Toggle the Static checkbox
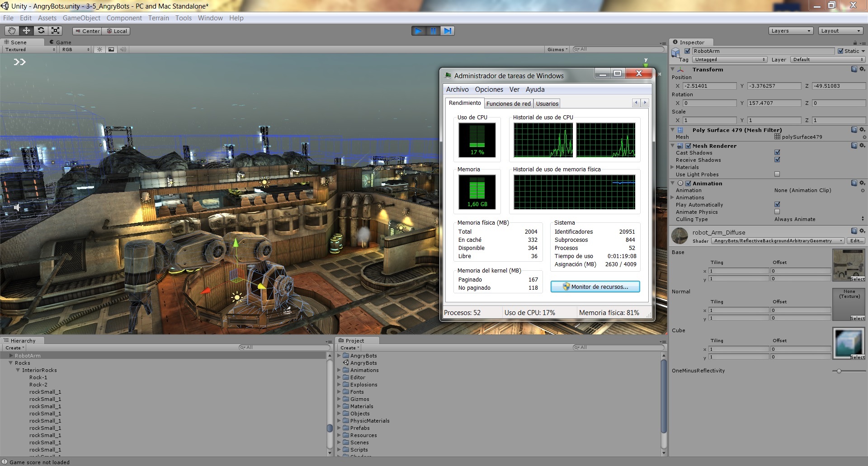The image size is (868, 466). pos(840,51)
